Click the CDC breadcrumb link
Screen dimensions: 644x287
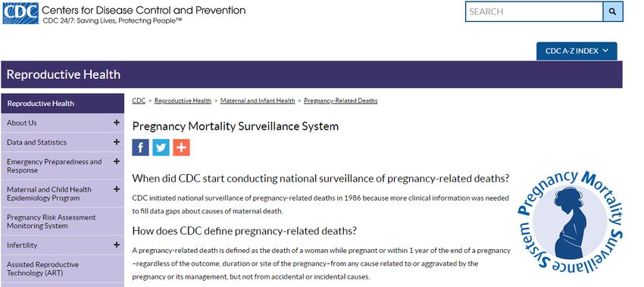pyautogui.click(x=139, y=101)
